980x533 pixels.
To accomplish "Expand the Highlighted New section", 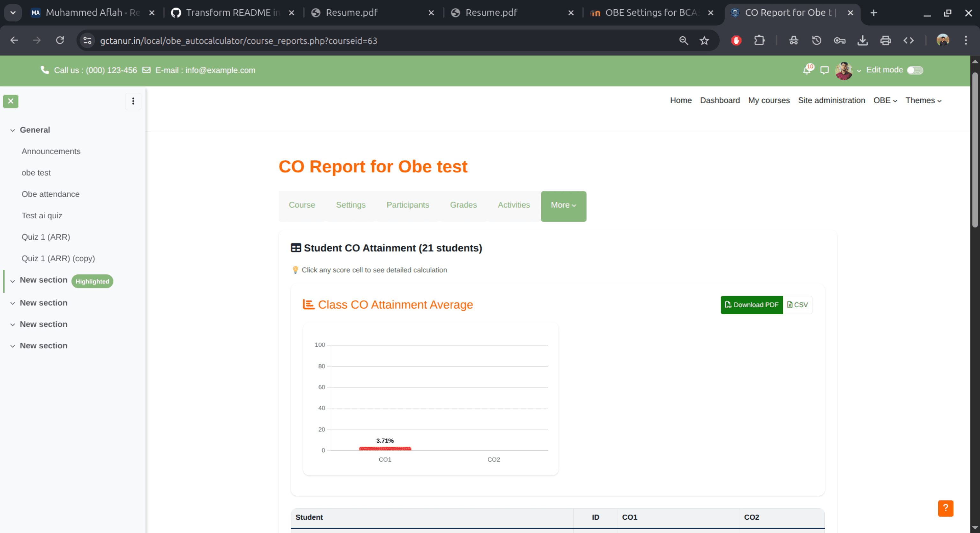I will pos(12,281).
